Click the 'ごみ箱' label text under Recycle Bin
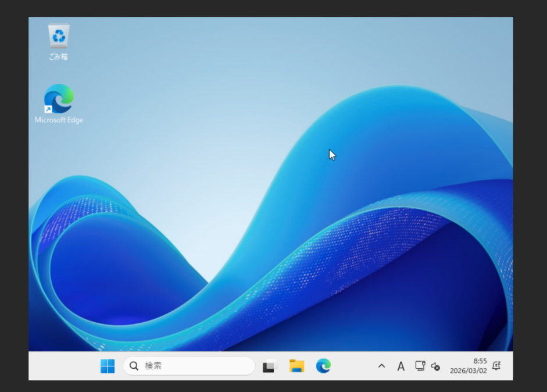The height and width of the screenshot is (392, 547). (59, 57)
